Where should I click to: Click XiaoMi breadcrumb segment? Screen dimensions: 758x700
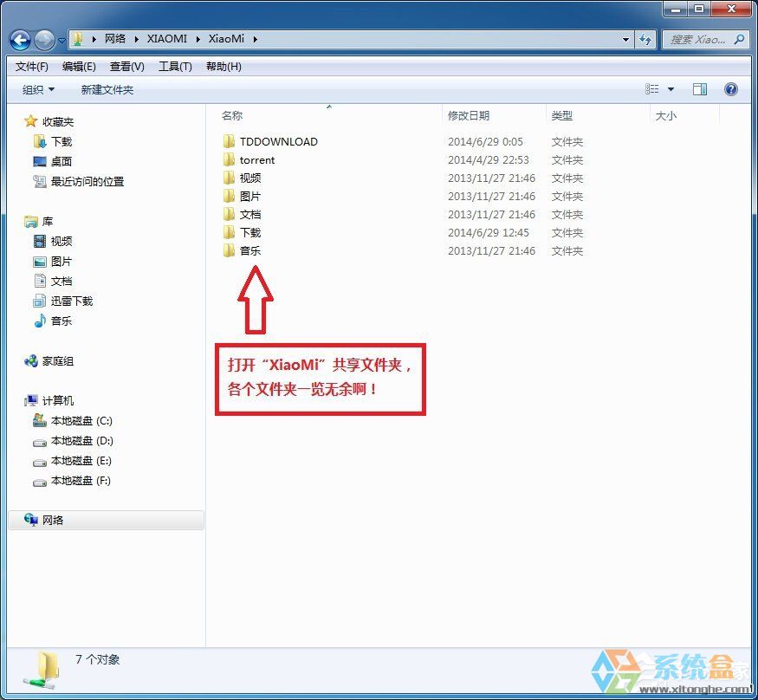[226, 39]
